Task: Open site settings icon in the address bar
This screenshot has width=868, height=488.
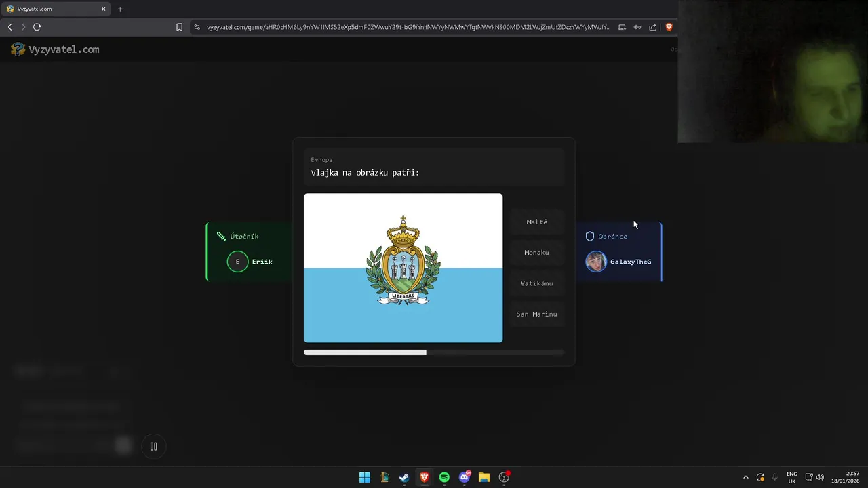Action: (x=197, y=27)
